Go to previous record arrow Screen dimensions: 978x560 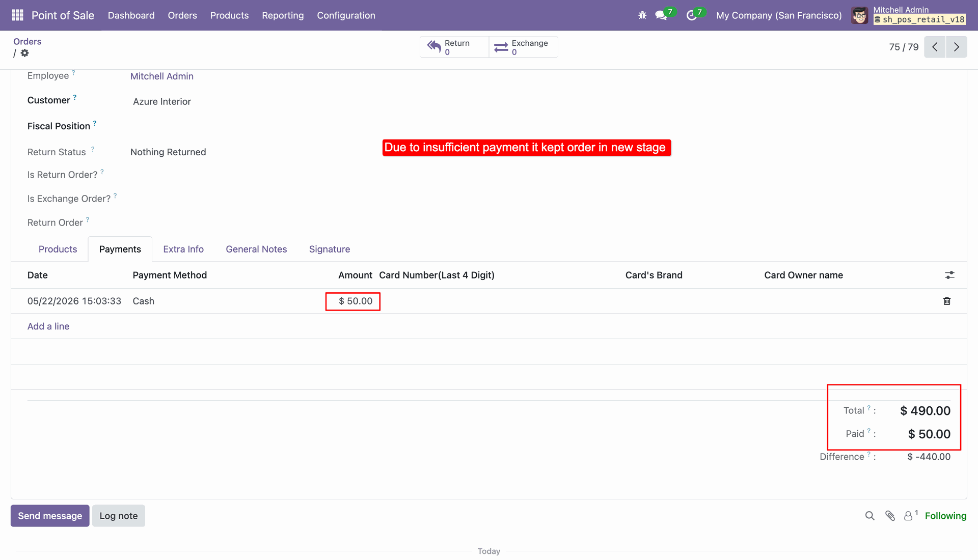[935, 47]
